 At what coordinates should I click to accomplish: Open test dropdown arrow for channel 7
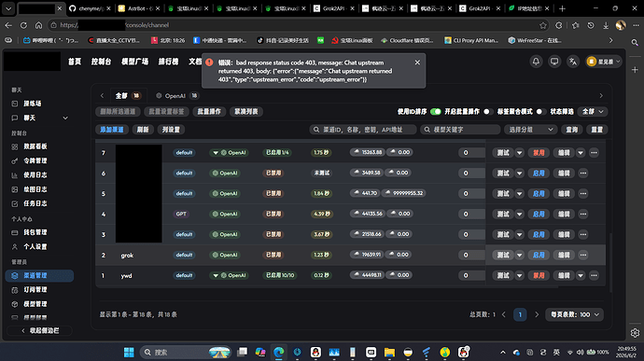520,153
